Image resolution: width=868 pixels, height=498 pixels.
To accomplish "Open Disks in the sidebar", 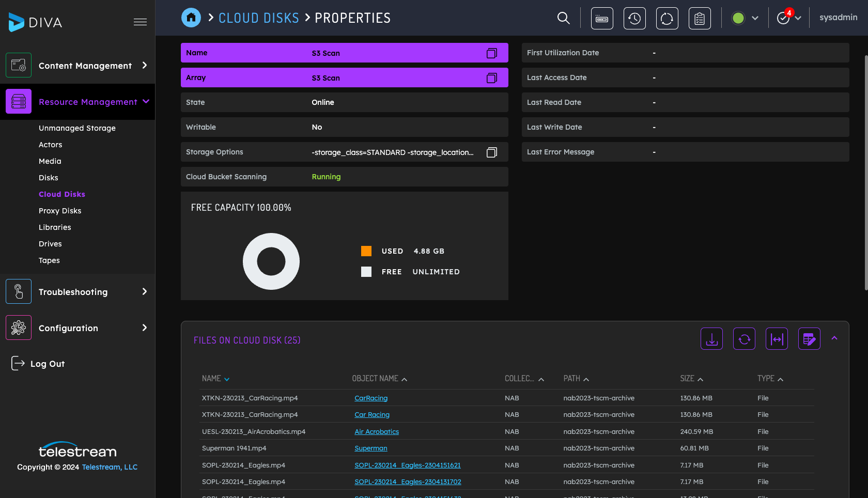I will (48, 178).
